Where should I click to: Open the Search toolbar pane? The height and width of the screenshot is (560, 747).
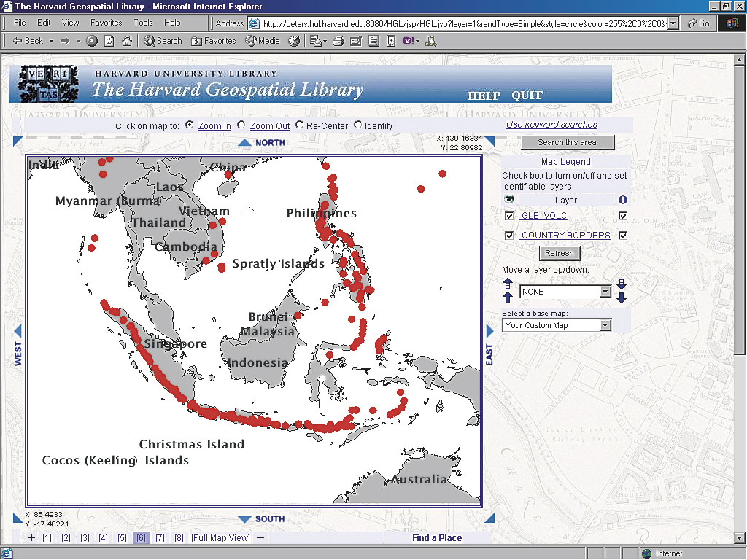[163, 41]
